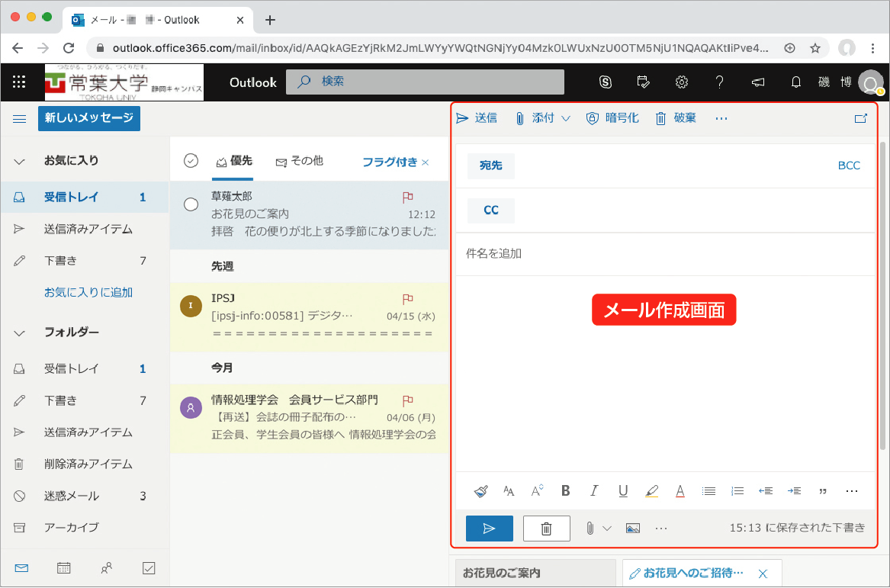Collapse the お気に入り section

(x=20, y=162)
